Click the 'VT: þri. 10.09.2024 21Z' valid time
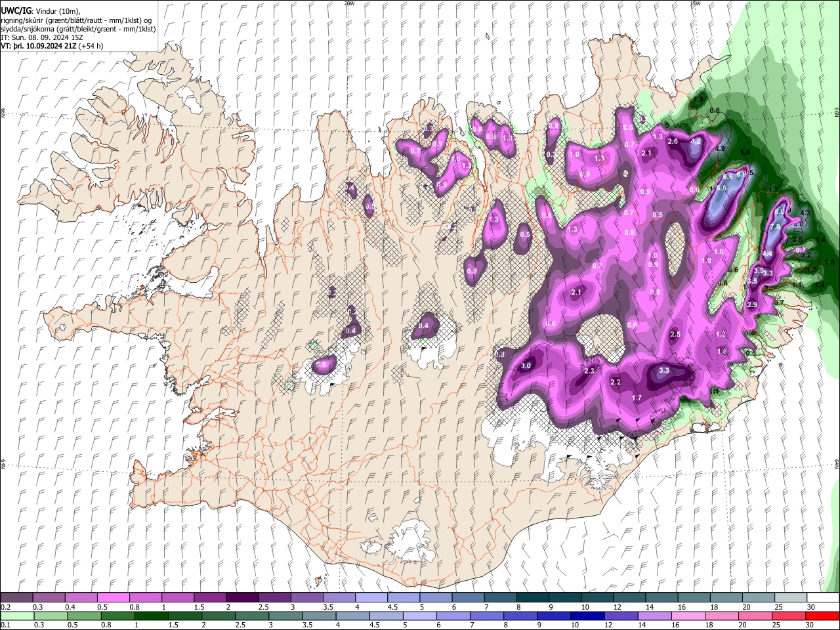 (x=39, y=47)
